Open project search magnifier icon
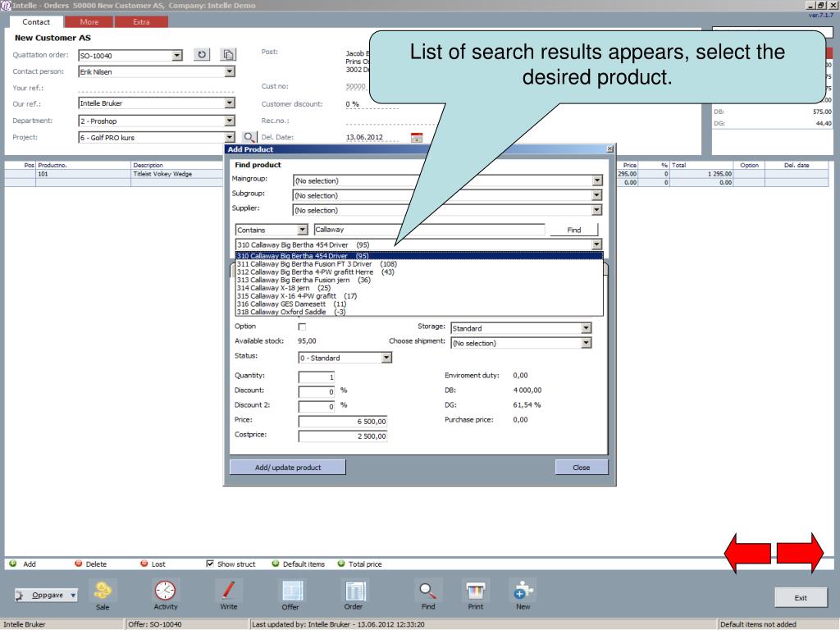The image size is (840, 630). (249, 137)
